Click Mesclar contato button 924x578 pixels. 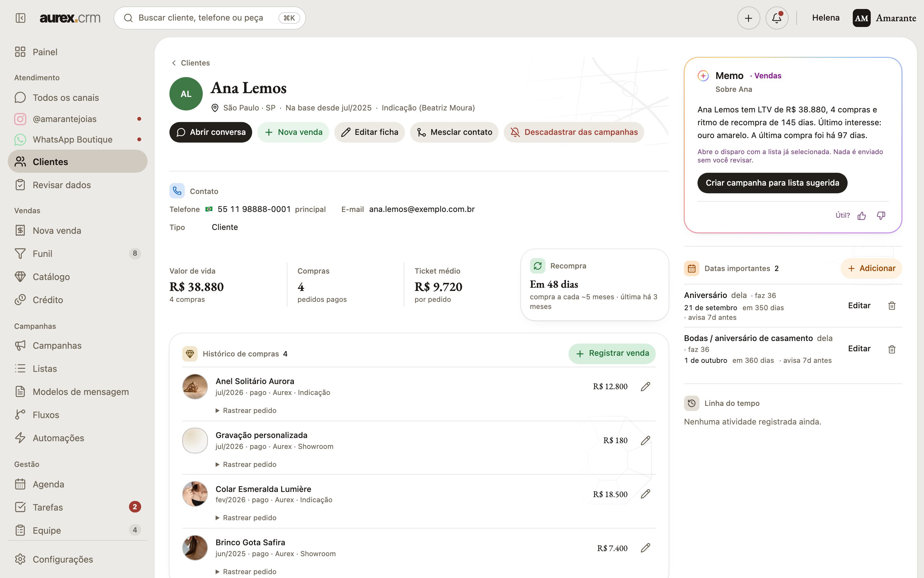pyautogui.click(x=454, y=132)
